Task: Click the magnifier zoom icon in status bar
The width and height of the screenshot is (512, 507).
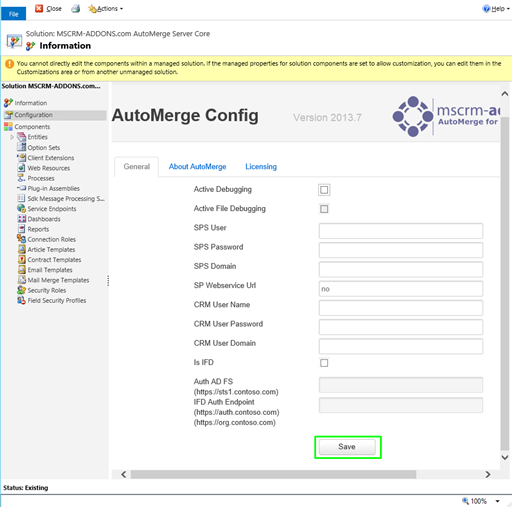Action: click(465, 501)
